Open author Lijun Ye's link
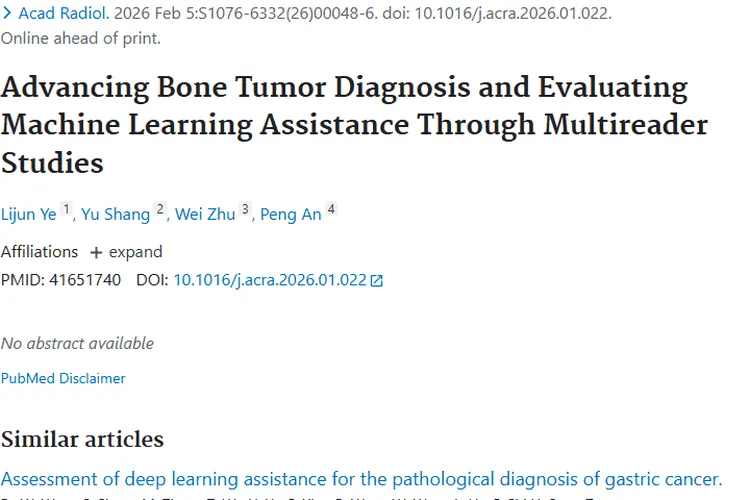 pyautogui.click(x=28, y=214)
